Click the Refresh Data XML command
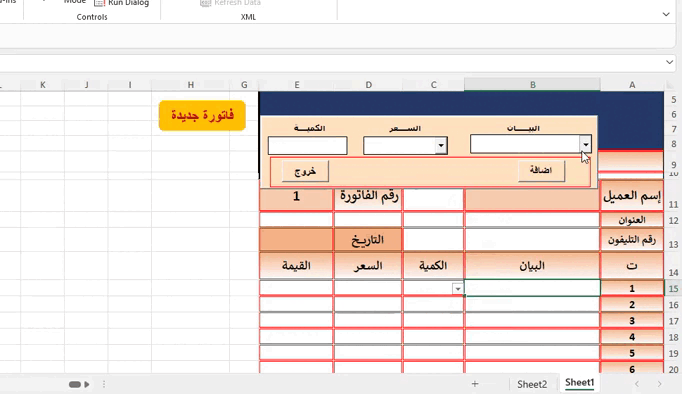Screen dimensions: 682x394 click(x=231, y=3)
